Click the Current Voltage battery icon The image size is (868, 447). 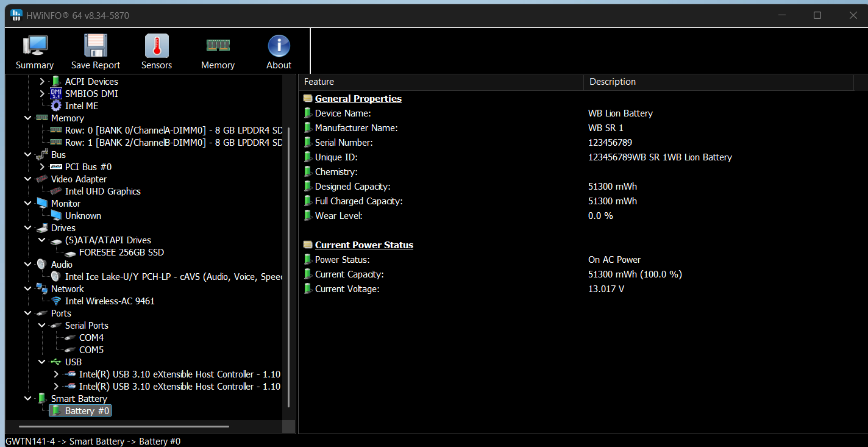[x=308, y=288]
